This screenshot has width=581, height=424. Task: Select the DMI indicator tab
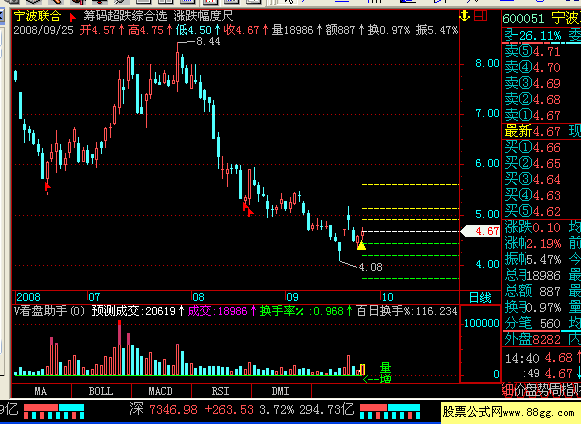[x=281, y=391]
